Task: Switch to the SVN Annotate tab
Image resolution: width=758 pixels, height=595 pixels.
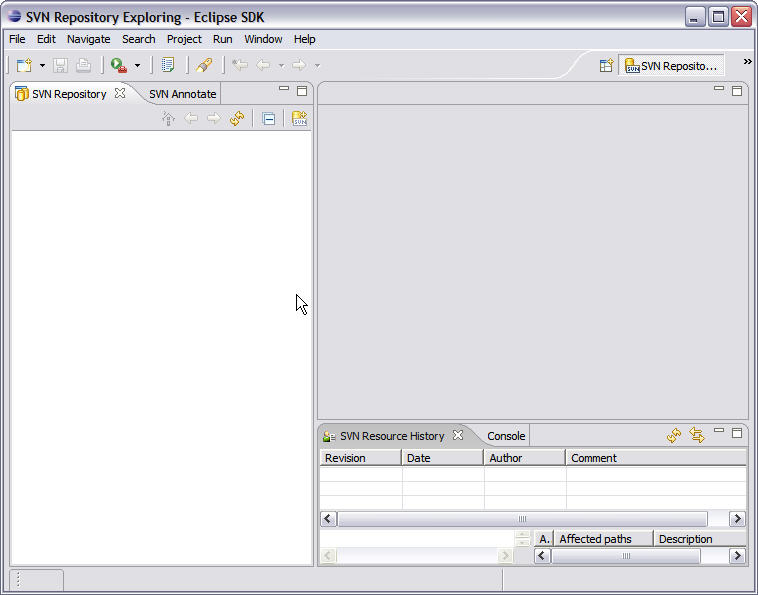Action: 183,94
